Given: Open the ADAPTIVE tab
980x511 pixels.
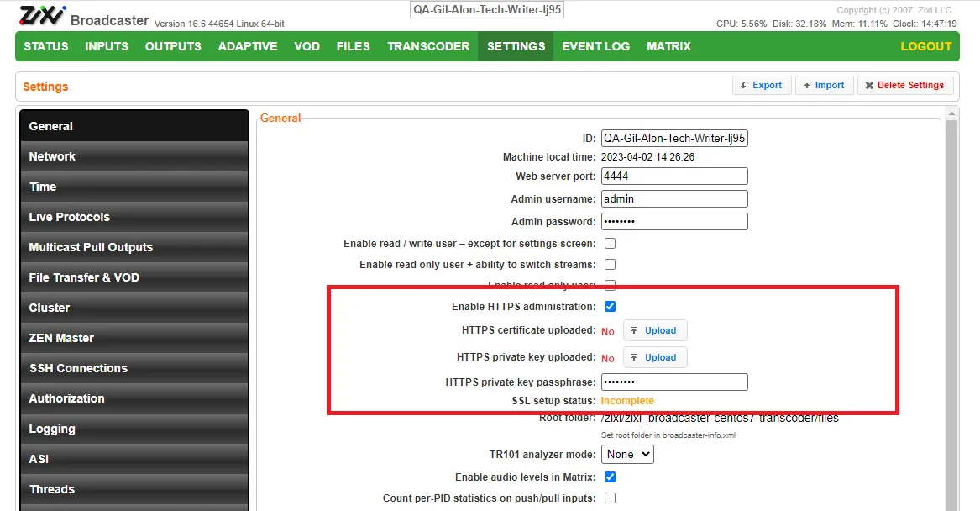Looking at the screenshot, I should click(x=248, y=46).
